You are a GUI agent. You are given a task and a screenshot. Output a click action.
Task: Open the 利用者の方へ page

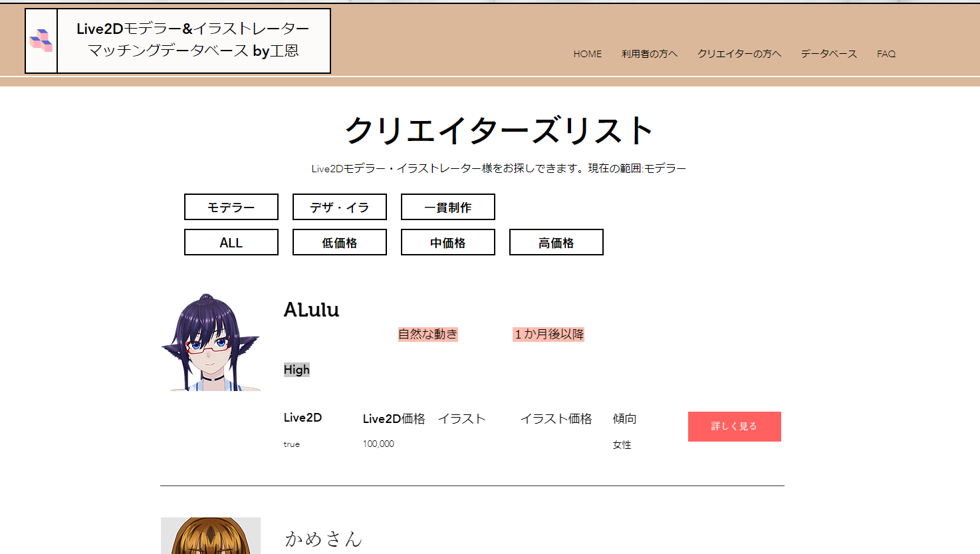[x=650, y=54]
